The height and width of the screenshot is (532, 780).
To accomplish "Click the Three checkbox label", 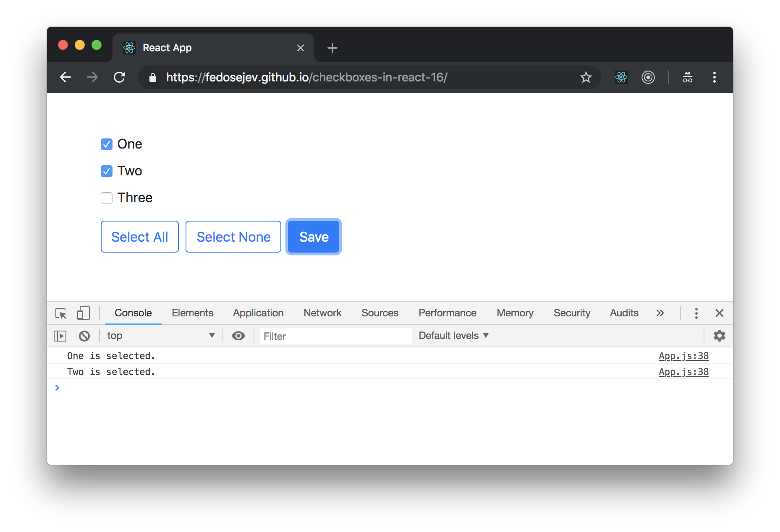I will tap(135, 198).
